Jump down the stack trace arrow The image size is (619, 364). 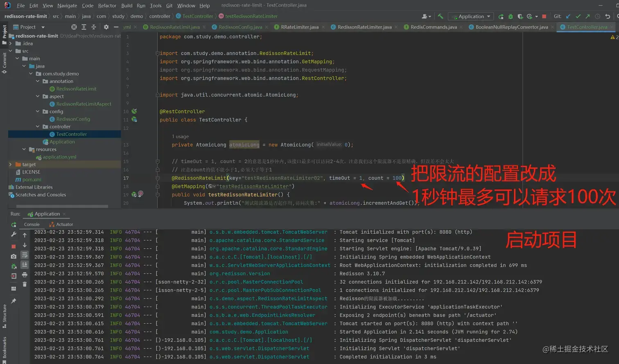pos(25,245)
